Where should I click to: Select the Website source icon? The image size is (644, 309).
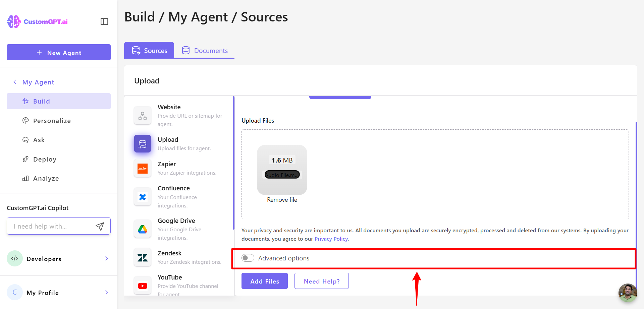[143, 116]
